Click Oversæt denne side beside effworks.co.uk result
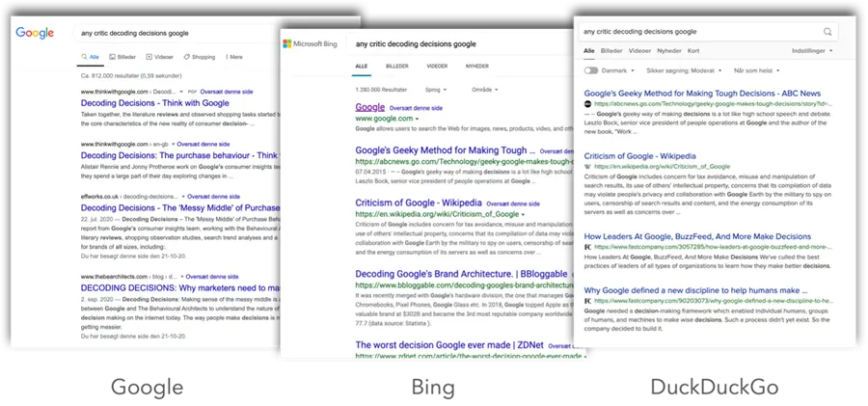The height and width of the screenshot is (406, 868). click(214, 197)
